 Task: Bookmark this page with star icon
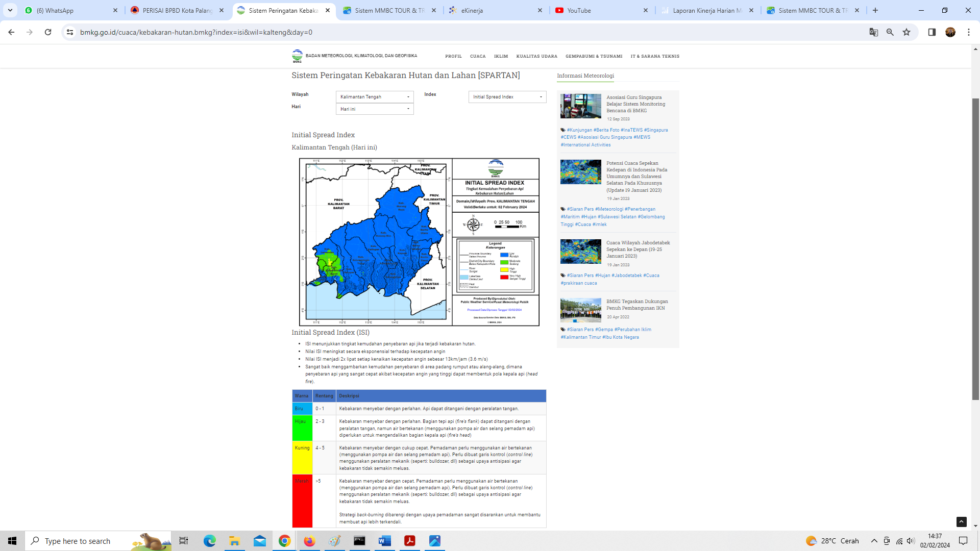(906, 32)
